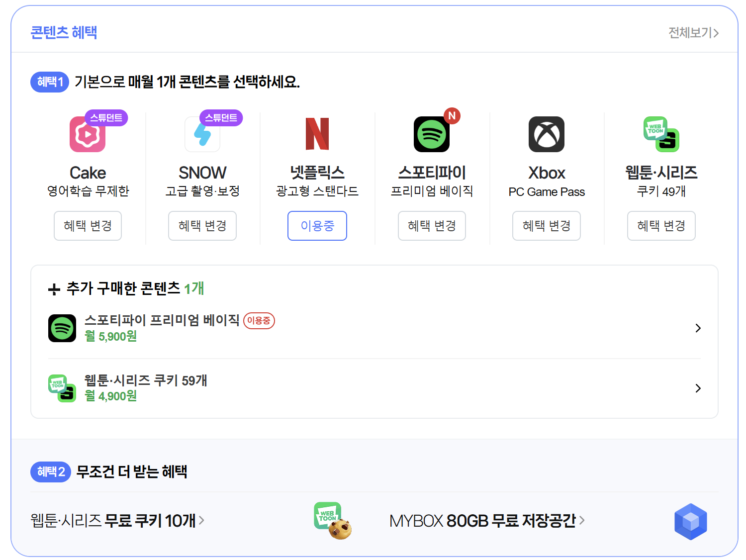Click the Xbox PC Game Pass icon
This screenshot has height=560, width=746.
546,134
